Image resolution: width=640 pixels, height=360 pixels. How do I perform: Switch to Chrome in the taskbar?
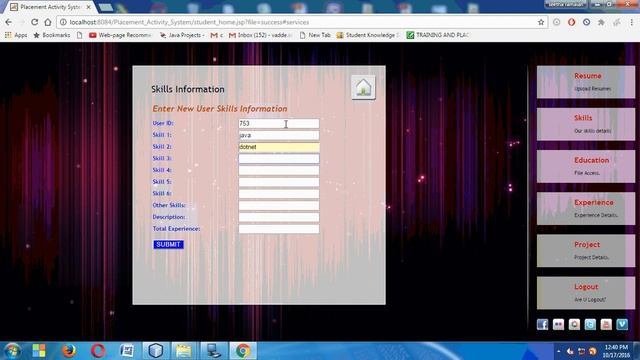pos(243,351)
